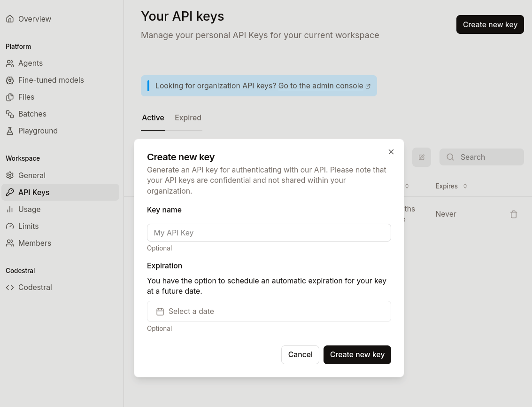
Task: Open the Usage chart page
Action: click(x=29, y=210)
